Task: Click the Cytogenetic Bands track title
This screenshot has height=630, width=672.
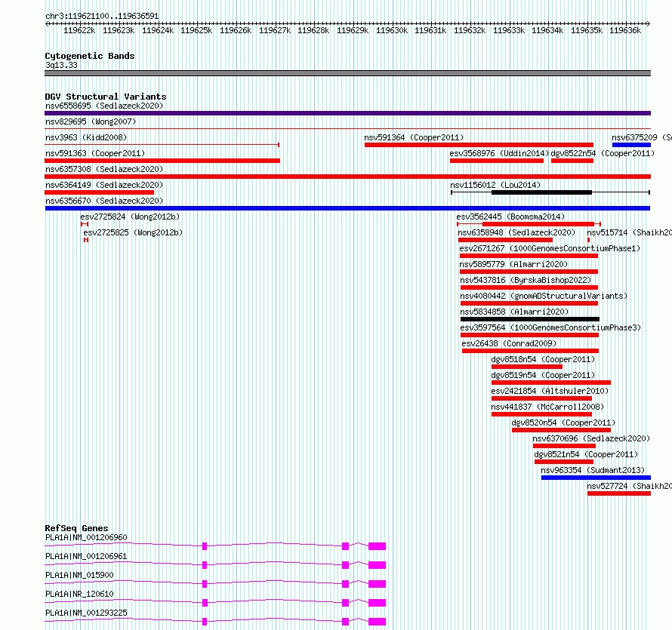Action: coord(90,56)
